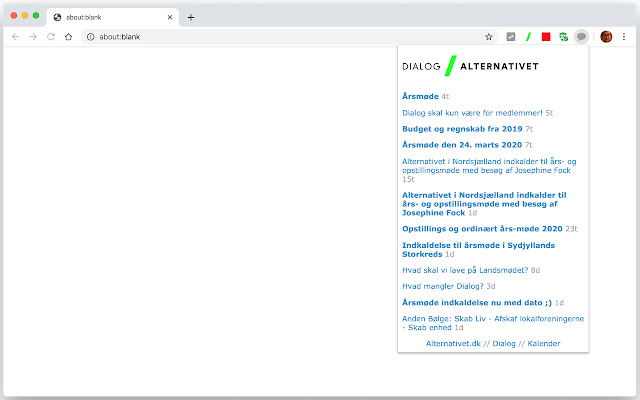640x400 pixels.
Task: Open the Kalender footer link
Action: point(544,344)
